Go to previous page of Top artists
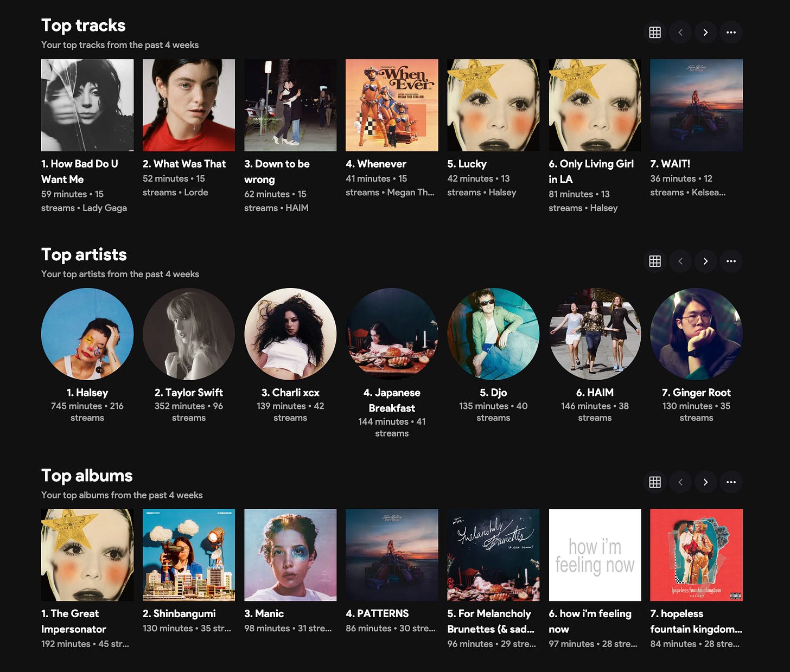Image resolution: width=790 pixels, height=672 pixels. tap(680, 261)
